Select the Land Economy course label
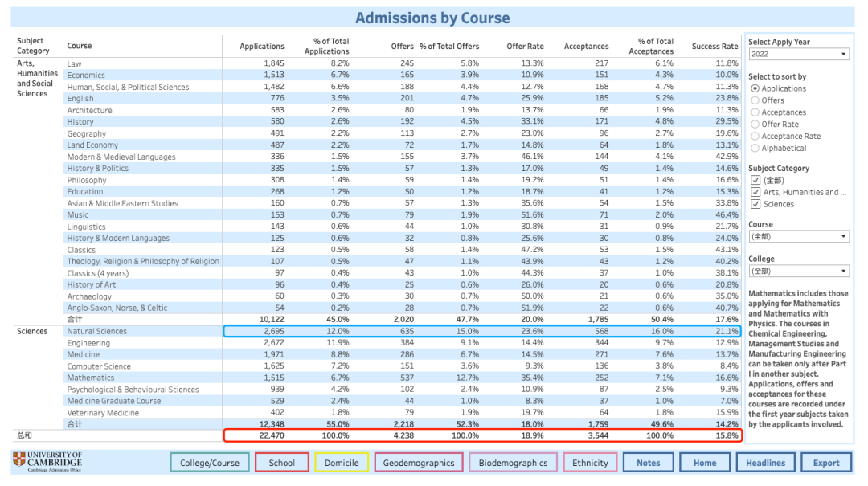 coord(92,145)
